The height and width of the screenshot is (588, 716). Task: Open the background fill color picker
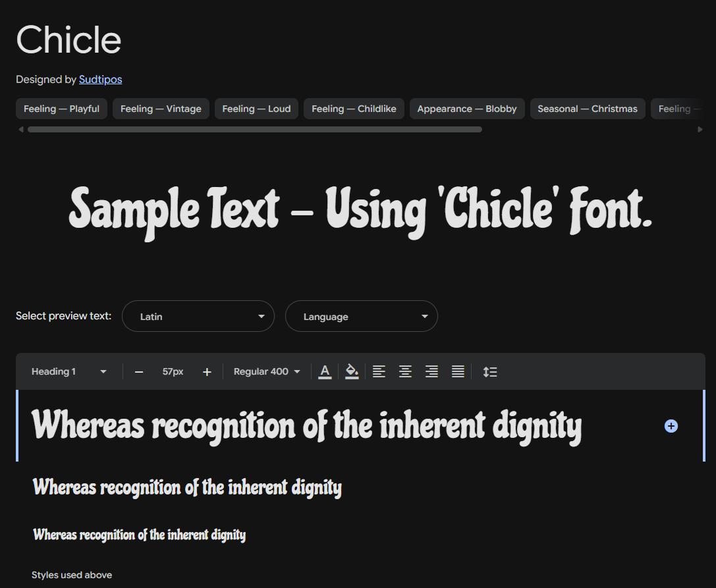coord(352,371)
